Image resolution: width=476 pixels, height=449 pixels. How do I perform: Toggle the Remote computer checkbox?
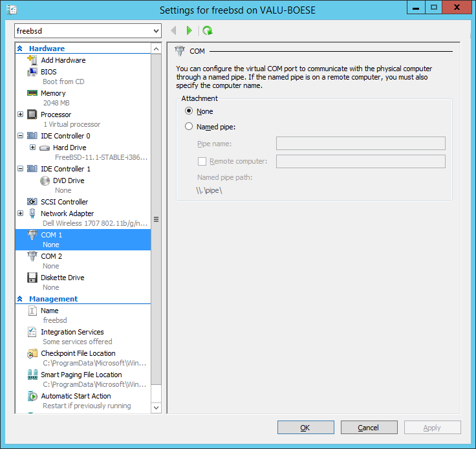pos(202,161)
